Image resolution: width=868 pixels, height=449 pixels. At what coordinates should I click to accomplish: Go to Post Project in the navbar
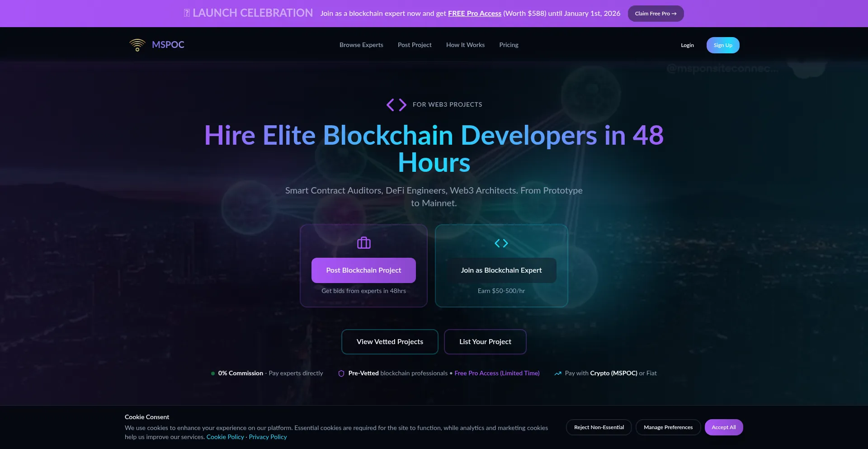[415, 45]
